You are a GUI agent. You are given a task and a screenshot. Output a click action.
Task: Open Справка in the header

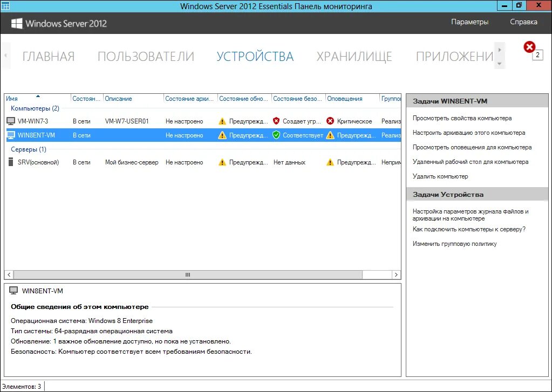point(523,22)
